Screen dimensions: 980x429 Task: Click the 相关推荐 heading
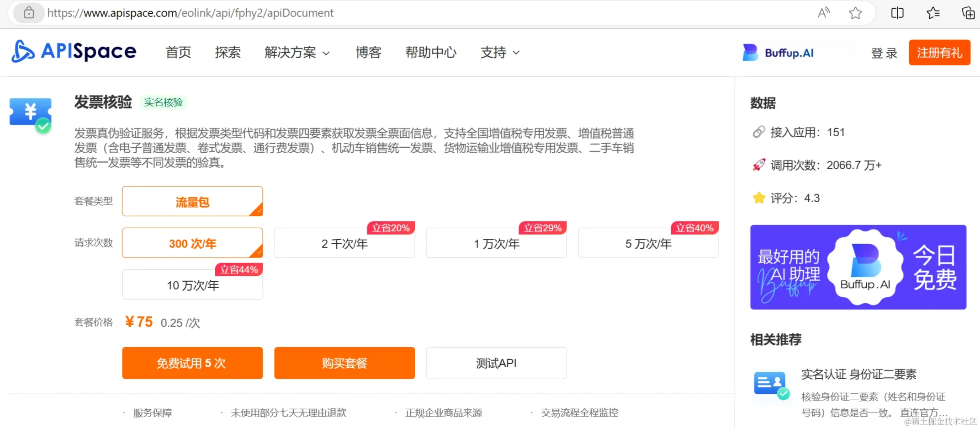(x=776, y=339)
